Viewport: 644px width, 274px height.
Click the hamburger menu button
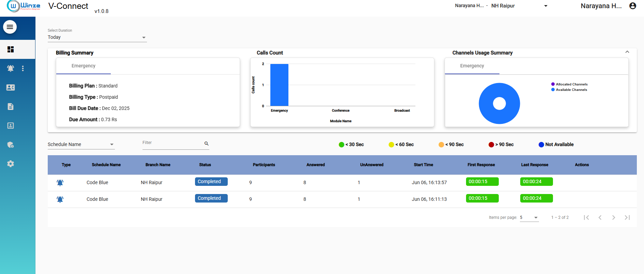point(10,27)
